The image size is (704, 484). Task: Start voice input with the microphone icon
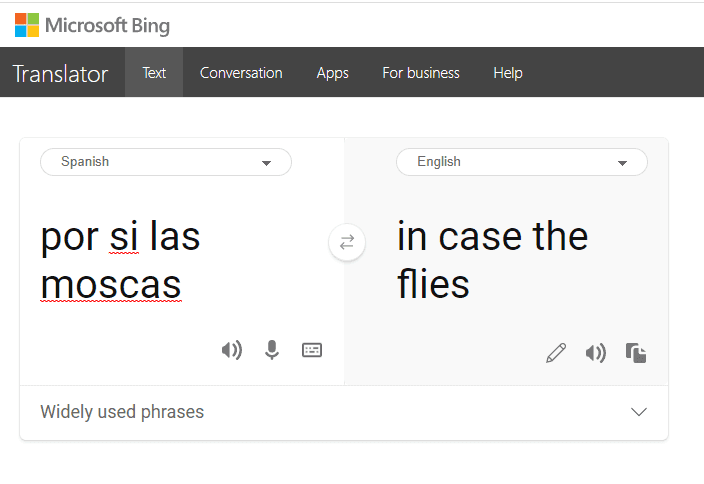272,350
